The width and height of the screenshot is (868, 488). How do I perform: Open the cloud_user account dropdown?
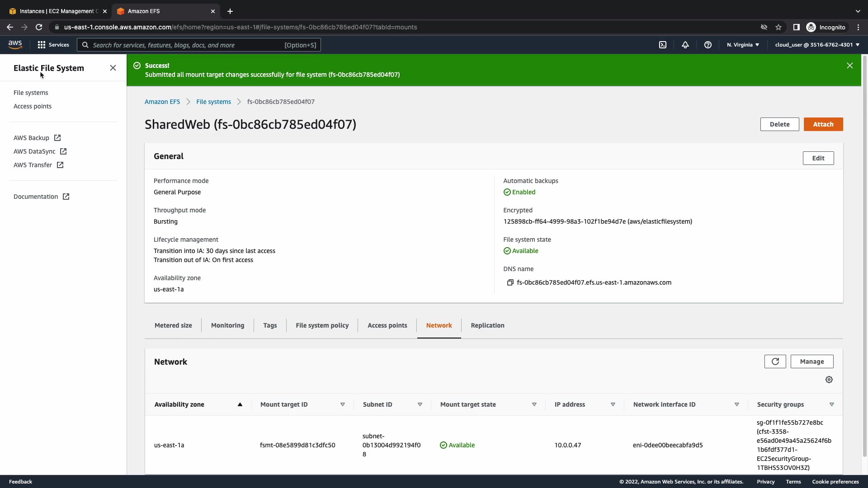[x=817, y=45]
